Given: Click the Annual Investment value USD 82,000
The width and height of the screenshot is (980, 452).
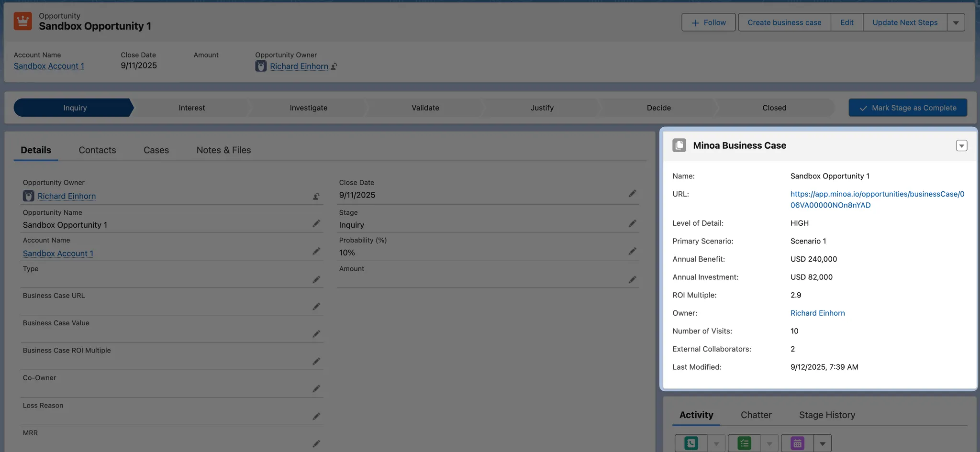Looking at the screenshot, I should (x=812, y=277).
